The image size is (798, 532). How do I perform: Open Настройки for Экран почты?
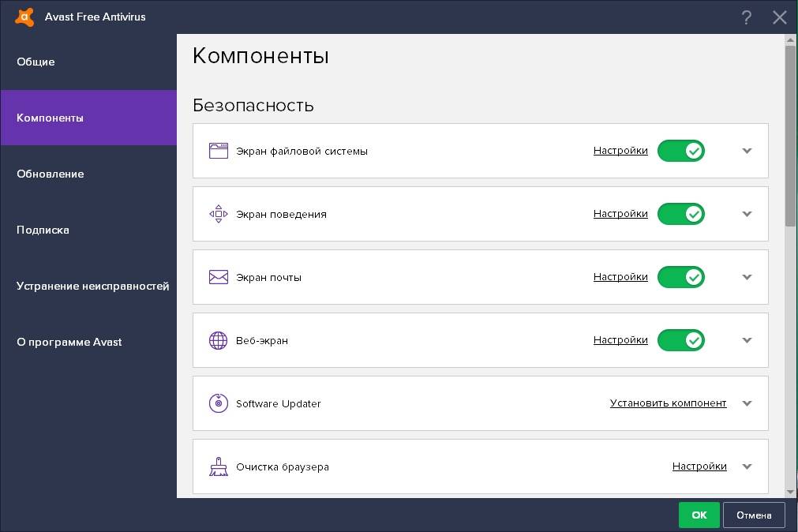[x=620, y=277]
